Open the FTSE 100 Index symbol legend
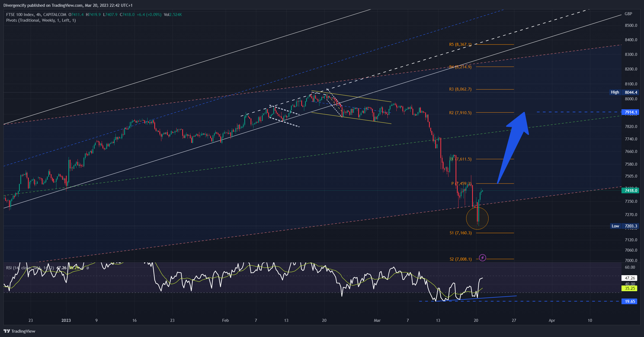The height and width of the screenshot is (337, 644). click(36, 15)
